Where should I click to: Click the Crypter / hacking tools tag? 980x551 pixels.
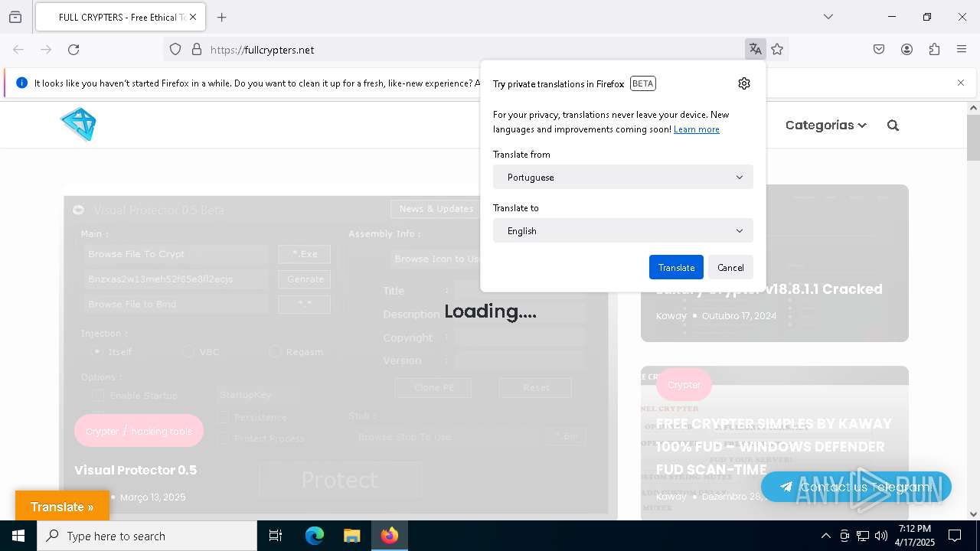[x=139, y=431]
